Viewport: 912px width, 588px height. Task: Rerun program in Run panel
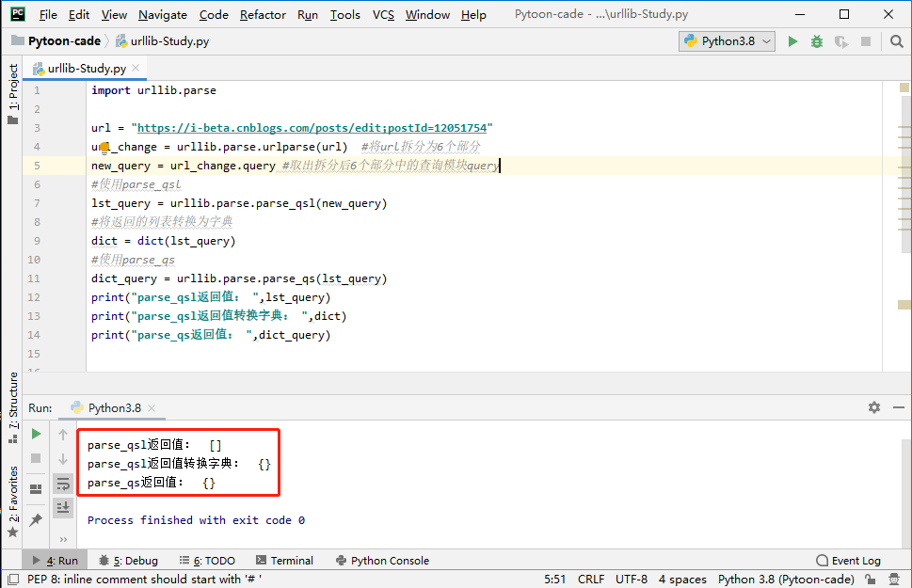(x=36, y=434)
